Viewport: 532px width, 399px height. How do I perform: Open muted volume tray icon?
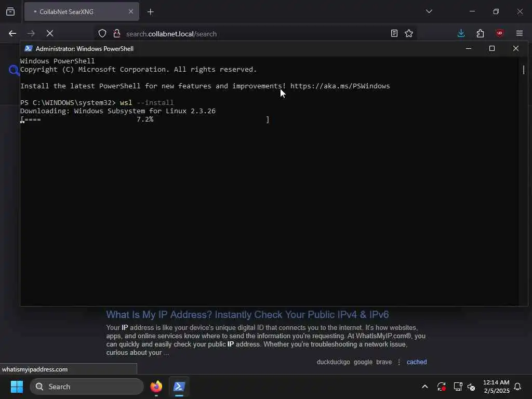click(x=471, y=387)
